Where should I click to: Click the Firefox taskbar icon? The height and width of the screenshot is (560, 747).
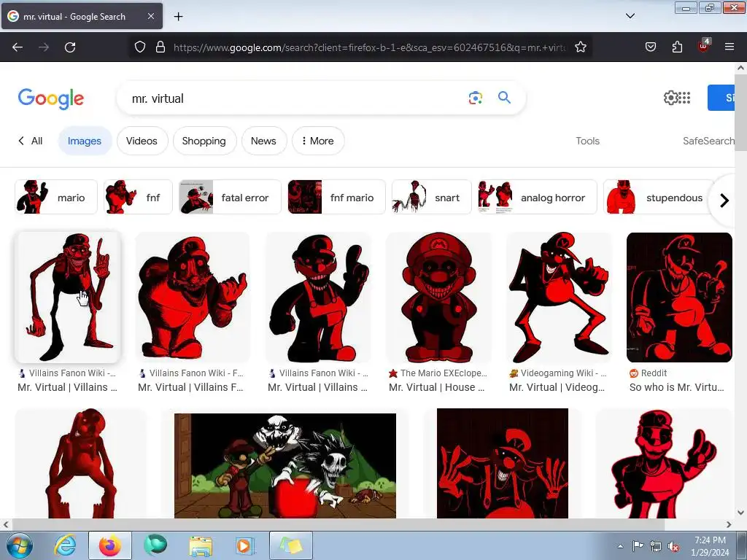(x=110, y=545)
